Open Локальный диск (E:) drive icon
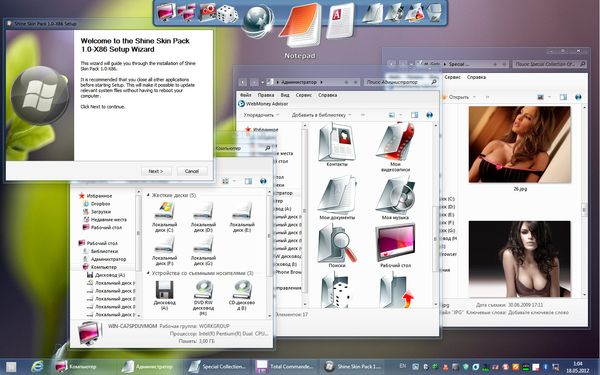The height and width of the screenshot is (375, 600). 242,217
